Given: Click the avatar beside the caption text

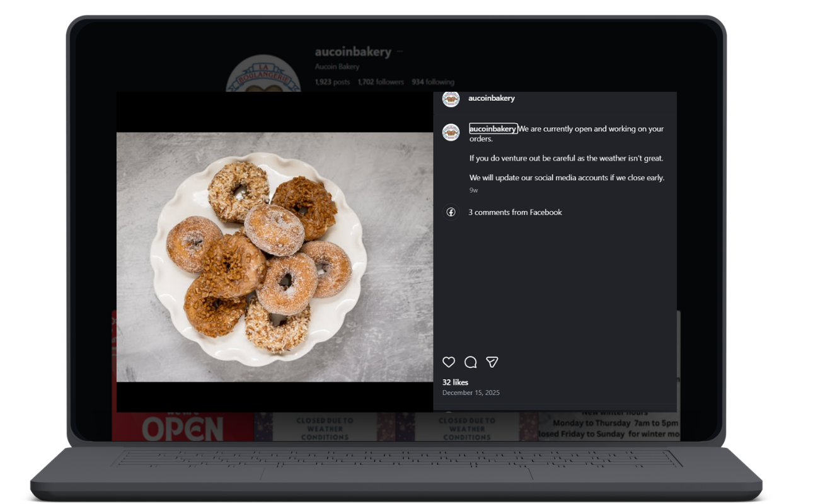Looking at the screenshot, I should 451,132.
